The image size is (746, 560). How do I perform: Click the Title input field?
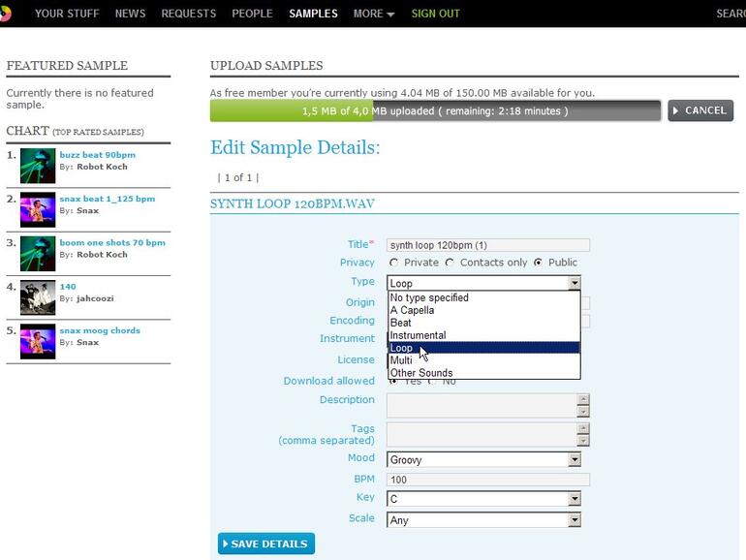[488, 245]
